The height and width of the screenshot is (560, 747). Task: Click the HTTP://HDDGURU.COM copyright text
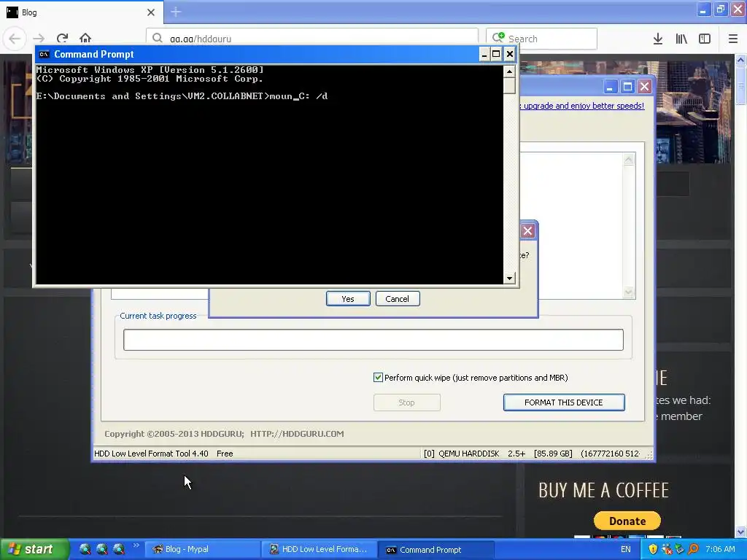297,434
